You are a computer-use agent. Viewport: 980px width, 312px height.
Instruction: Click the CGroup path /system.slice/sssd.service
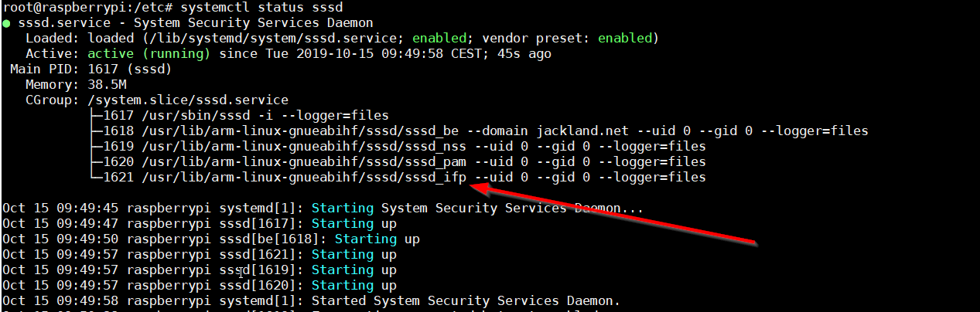click(188, 100)
